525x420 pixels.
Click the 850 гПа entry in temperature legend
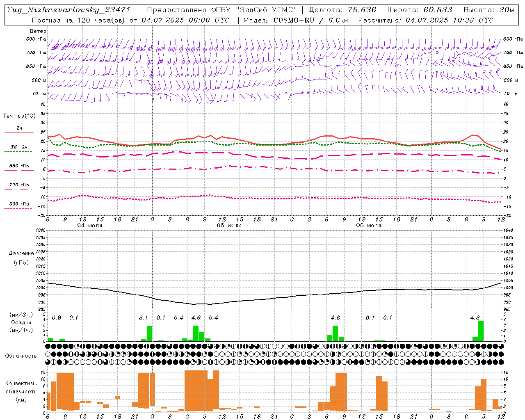coord(19,166)
